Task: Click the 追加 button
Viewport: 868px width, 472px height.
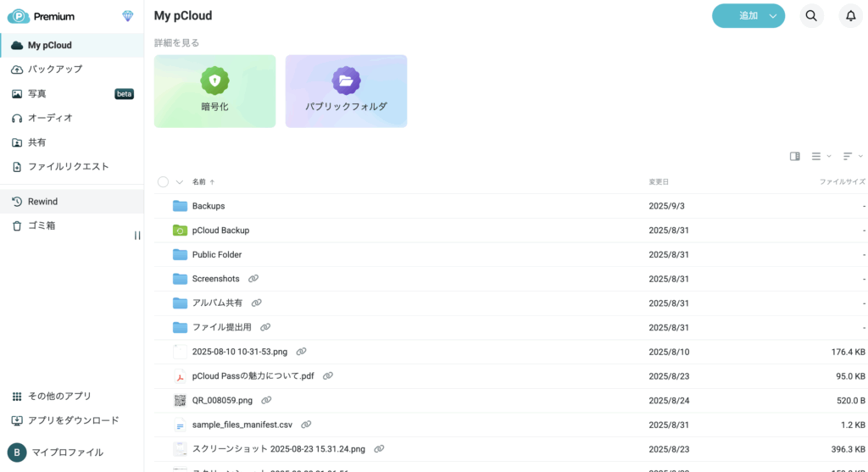Action: 748,16
